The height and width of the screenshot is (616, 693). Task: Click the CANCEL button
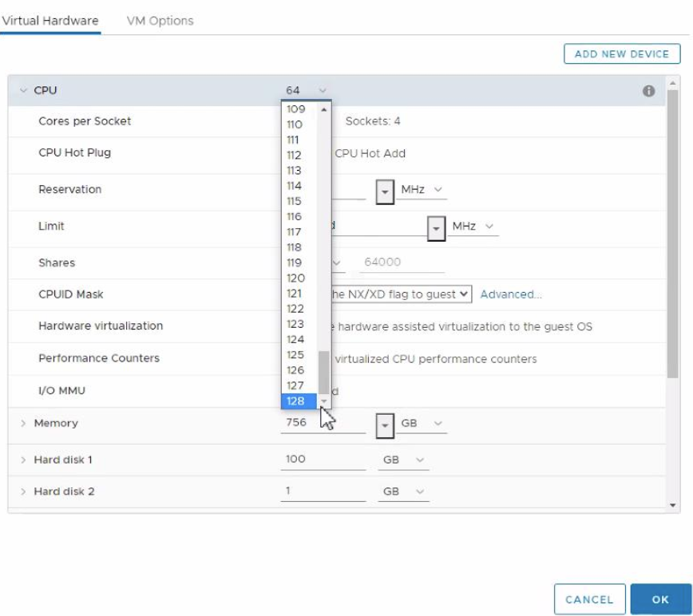tap(589, 599)
